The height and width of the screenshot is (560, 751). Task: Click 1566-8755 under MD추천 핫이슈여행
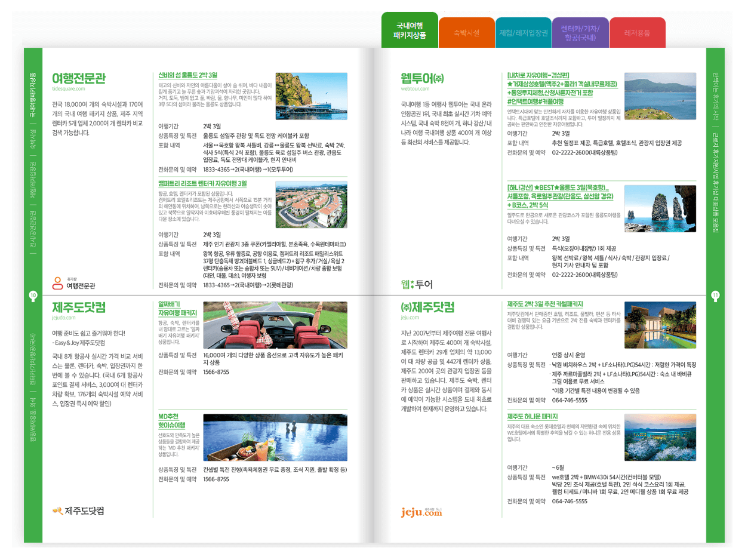(x=216, y=479)
